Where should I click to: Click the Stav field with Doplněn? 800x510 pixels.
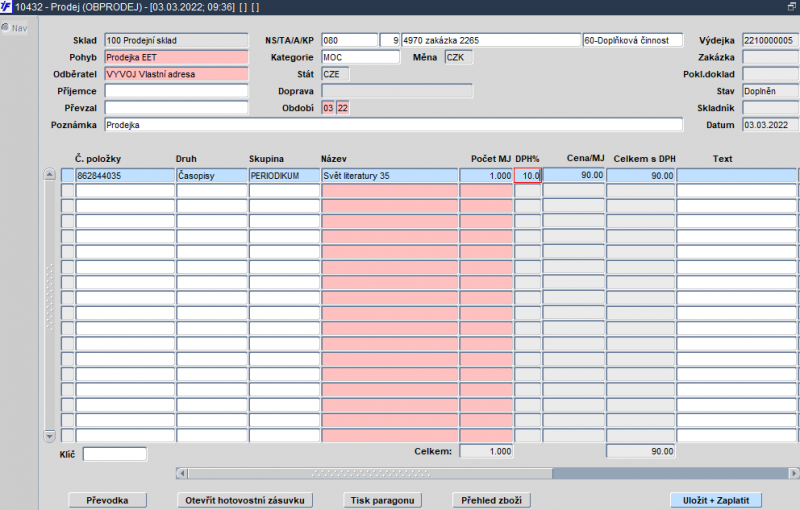[x=770, y=91]
